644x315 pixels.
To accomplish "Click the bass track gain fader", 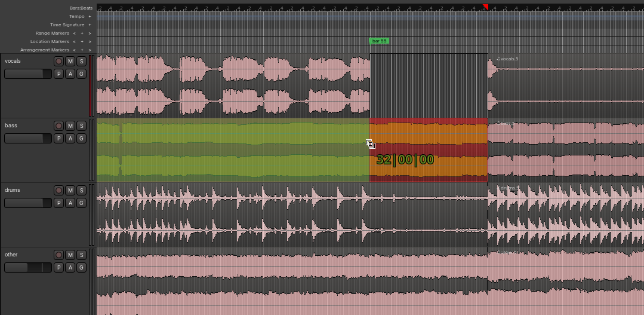I will pyautogui.click(x=28, y=139).
